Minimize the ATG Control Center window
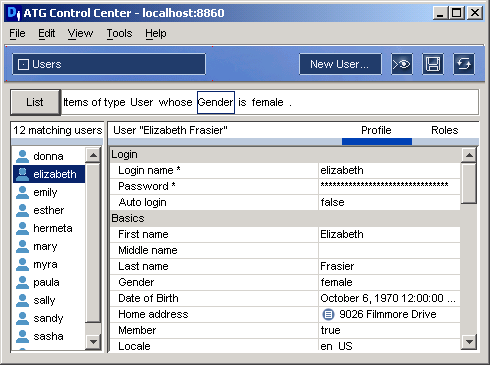 tap(440, 13)
